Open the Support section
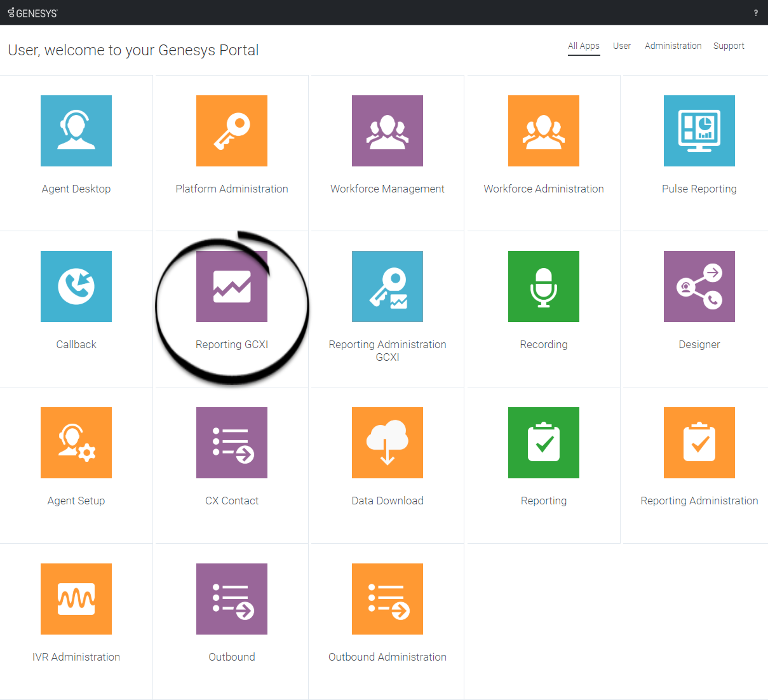Image resolution: width=768 pixels, height=700 pixels. click(729, 46)
